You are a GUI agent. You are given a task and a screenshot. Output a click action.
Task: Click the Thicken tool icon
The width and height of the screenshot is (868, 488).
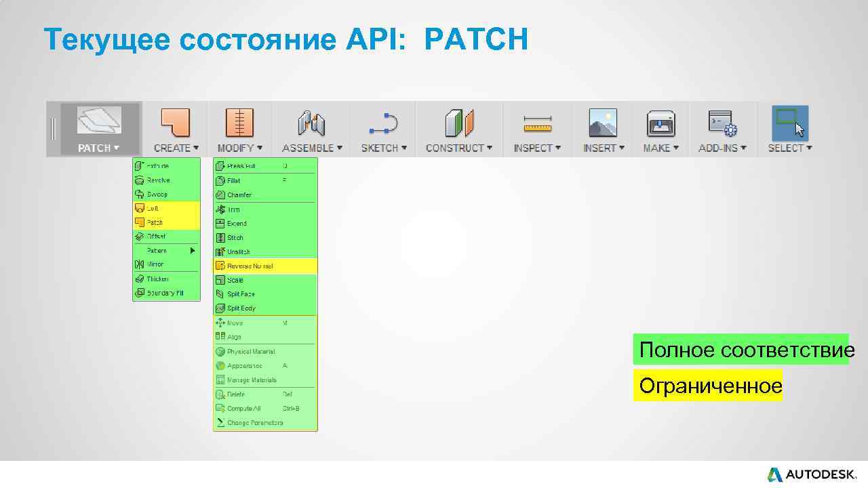(x=141, y=279)
